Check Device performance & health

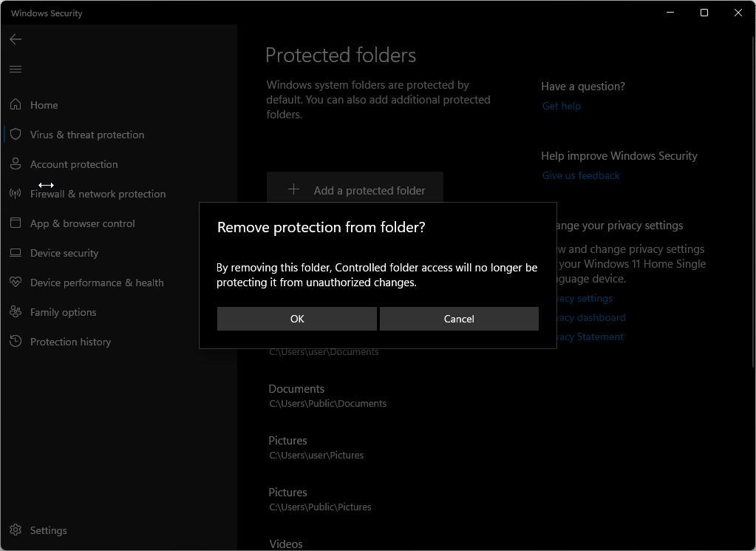click(x=98, y=282)
